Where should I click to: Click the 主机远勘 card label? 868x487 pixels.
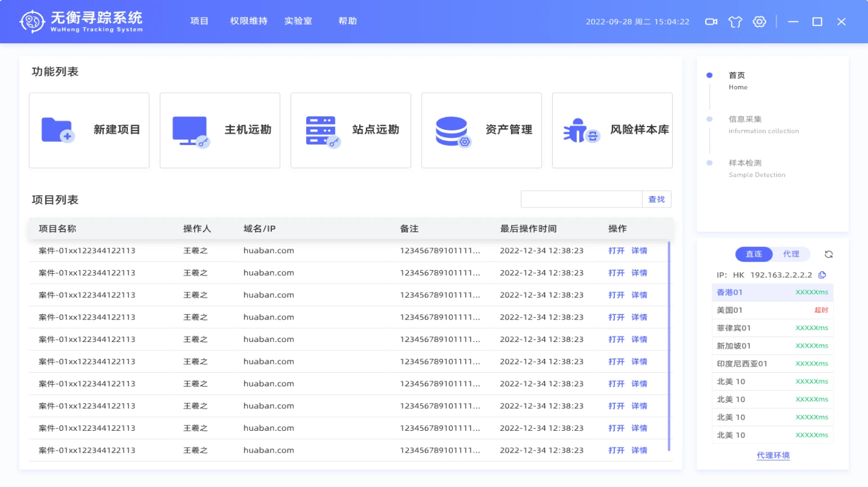tap(248, 130)
